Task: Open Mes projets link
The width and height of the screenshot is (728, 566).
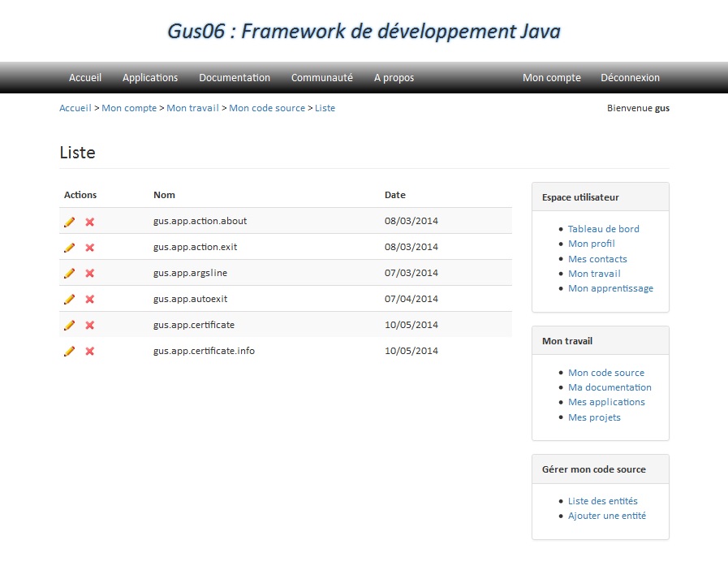Action: (594, 417)
